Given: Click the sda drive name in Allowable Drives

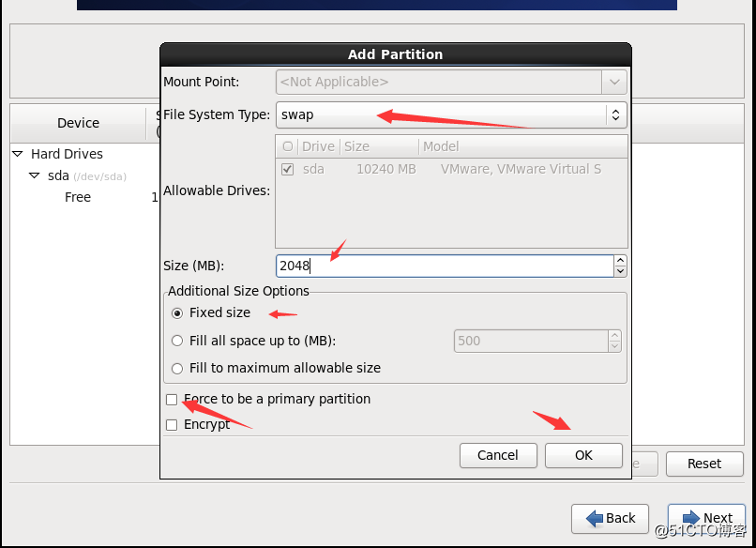Looking at the screenshot, I should point(313,169).
